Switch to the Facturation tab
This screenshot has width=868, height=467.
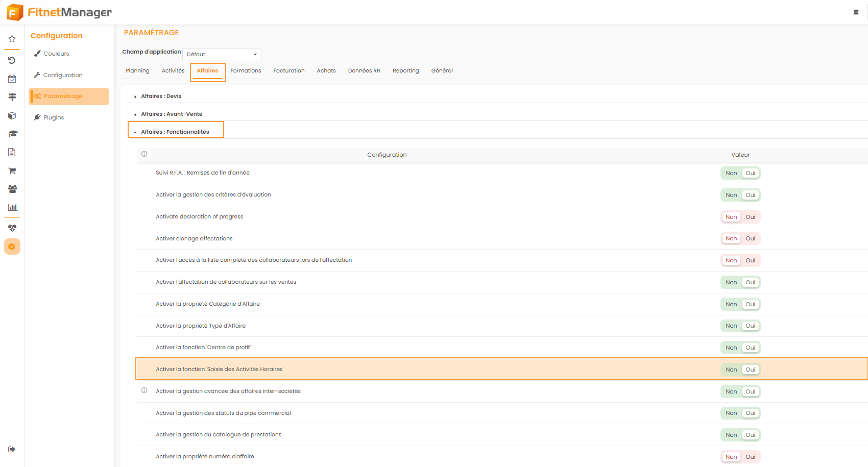click(288, 71)
